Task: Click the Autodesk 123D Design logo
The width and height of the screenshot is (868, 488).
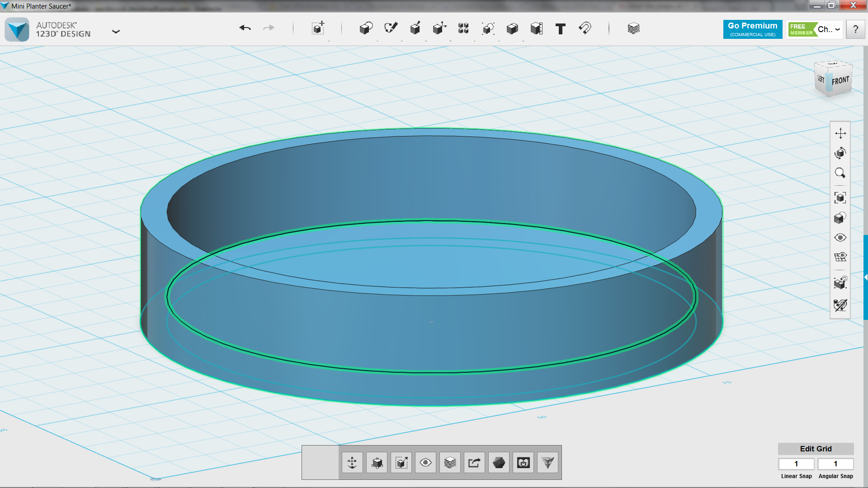Action: 17,30
